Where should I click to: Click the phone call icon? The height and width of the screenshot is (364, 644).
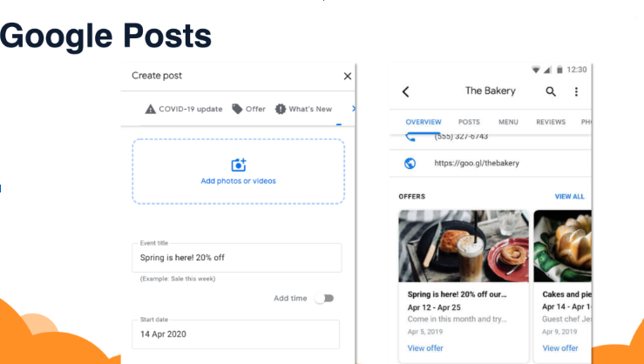410,137
